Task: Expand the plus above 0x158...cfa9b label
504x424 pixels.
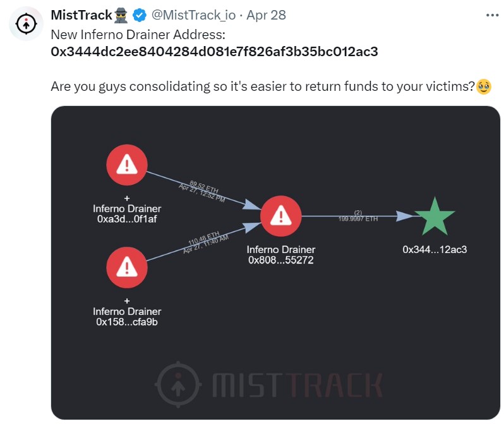Action: coord(127,301)
